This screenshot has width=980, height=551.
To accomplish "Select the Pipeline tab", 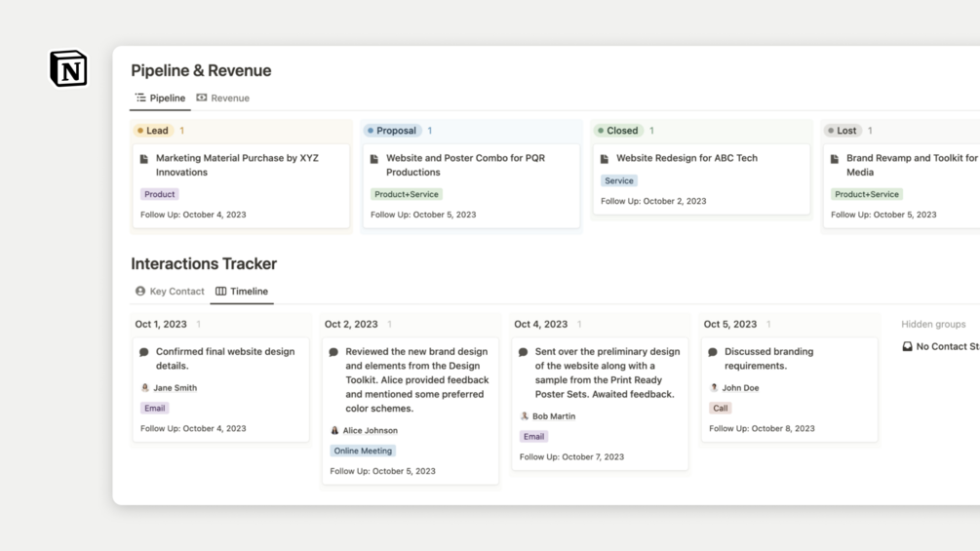I will pos(160,98).
